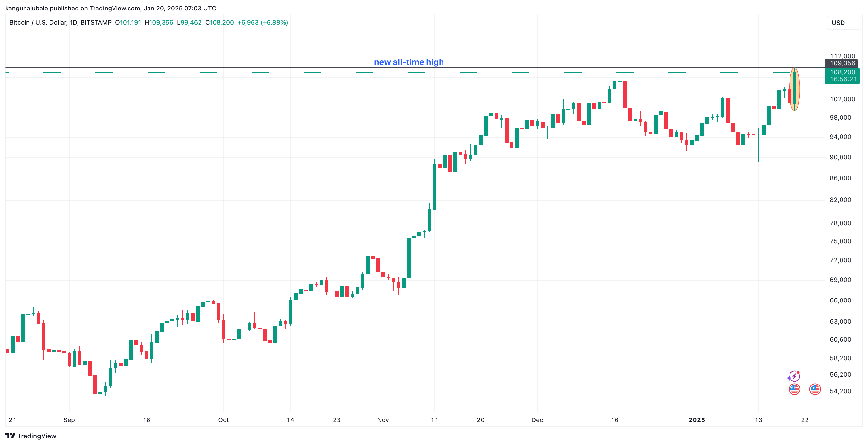
Task: Click the 75,000 price axis label
Action: (840, 241)
